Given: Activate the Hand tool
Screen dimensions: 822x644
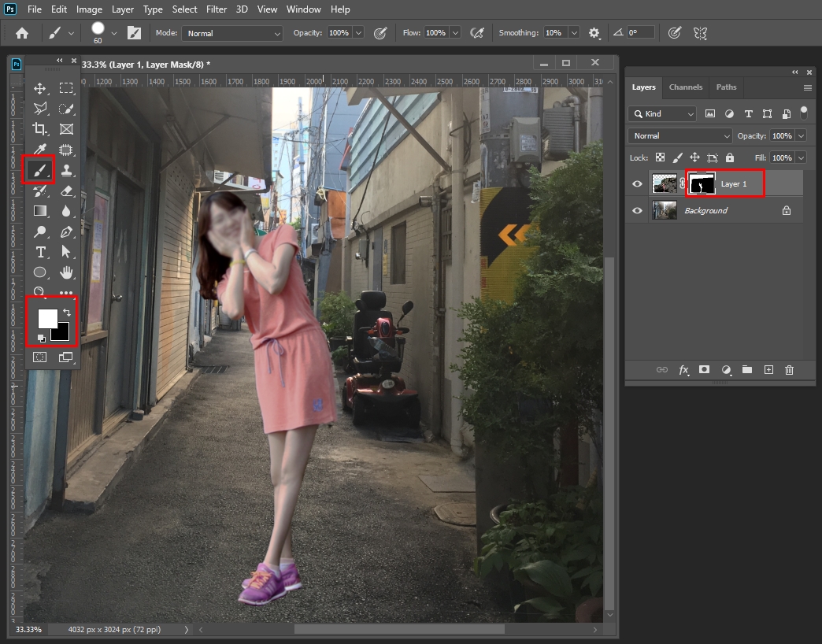Looking at the screenshot, I should [x=67, y=272].
